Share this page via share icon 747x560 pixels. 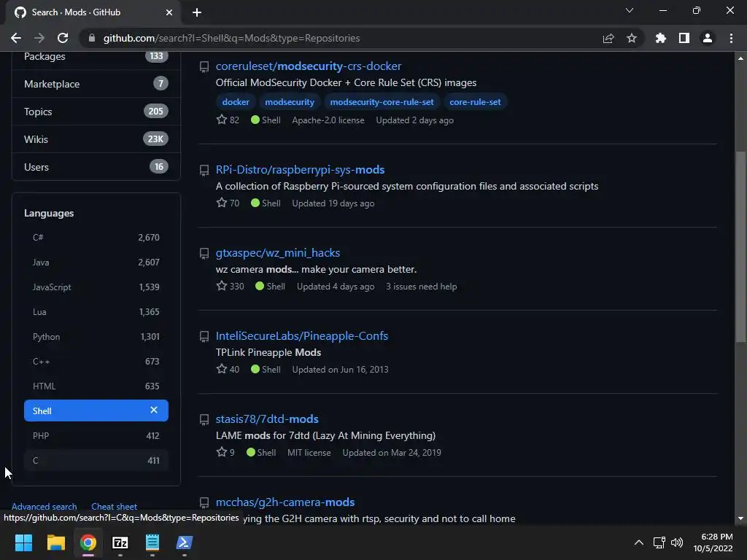(x=608, y=38)
